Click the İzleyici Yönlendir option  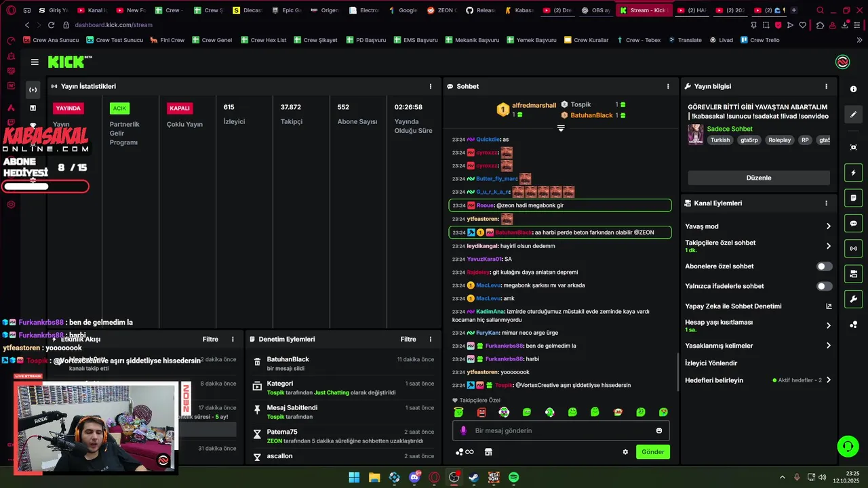(x=711, y=363)
